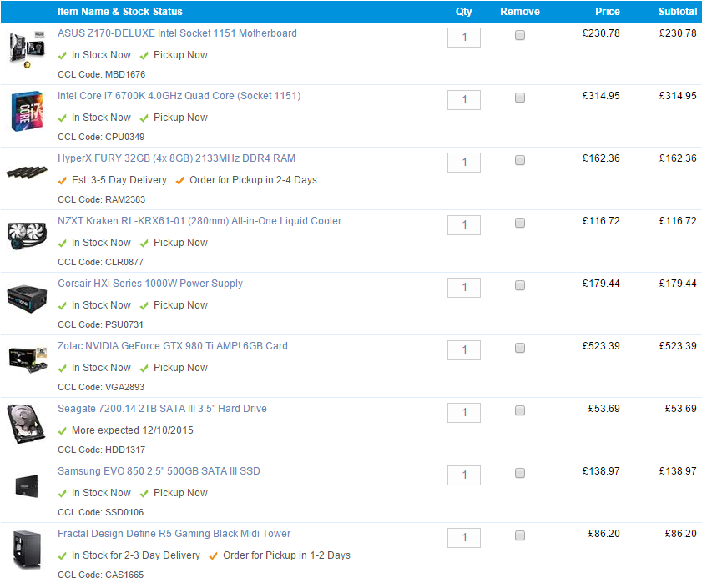This screenshot has height=588, width=702.
Task: Click orange delivery checkmark for HyperX RAM
Action: pyautogui.click(x=63, y=181)
